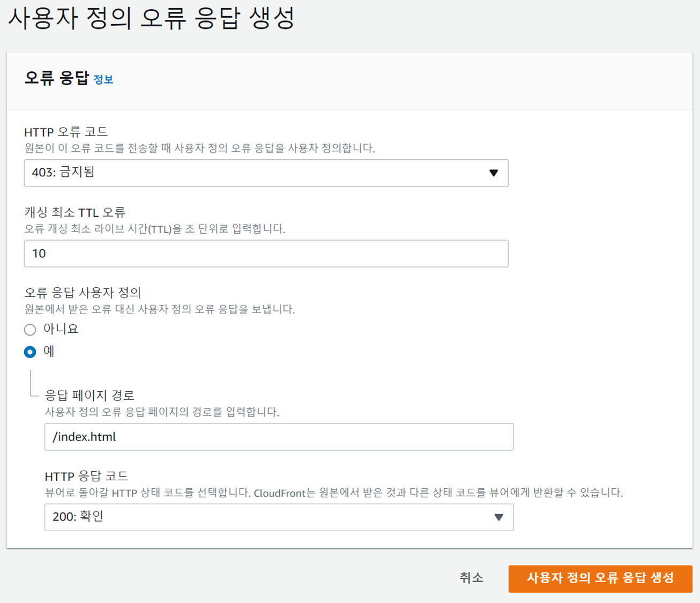Image resolution: width=700 pixels, height=603 pixels.
Task: Select the 오류 응답 section heading
Action: click(x=55, y=78)
